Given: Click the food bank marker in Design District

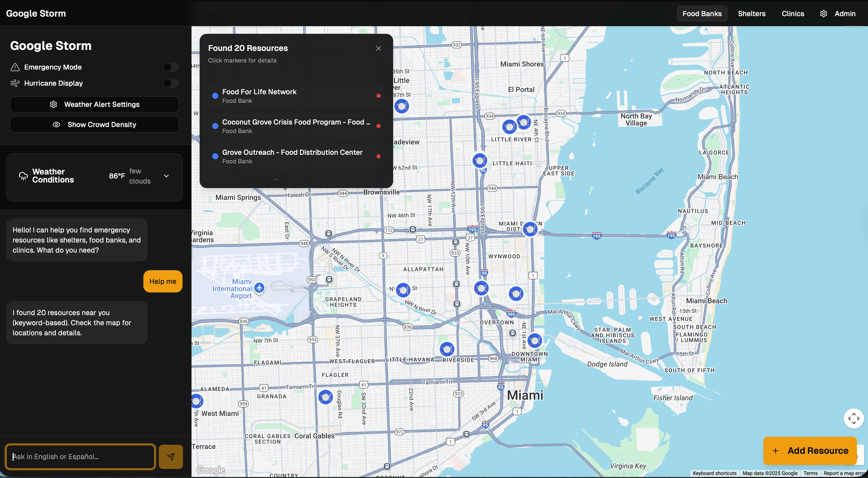Looking at the screenshot, I should [x=530, y=229].
